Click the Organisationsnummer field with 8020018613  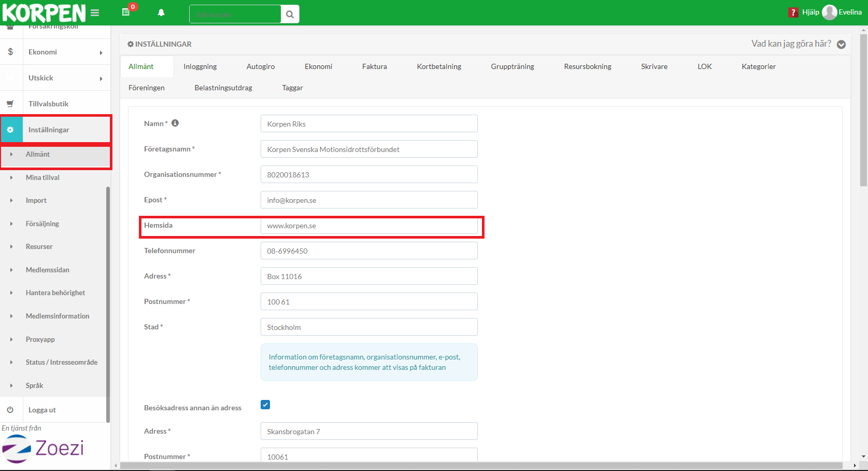(x=369, y=174)
